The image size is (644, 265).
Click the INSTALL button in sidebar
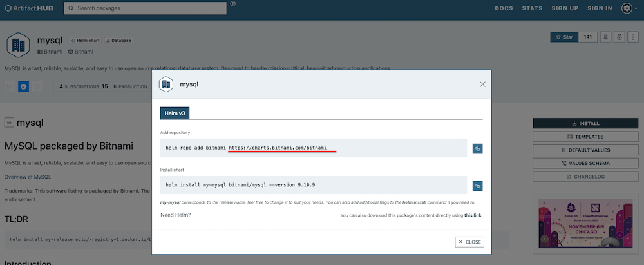click(x=585, y=123)
